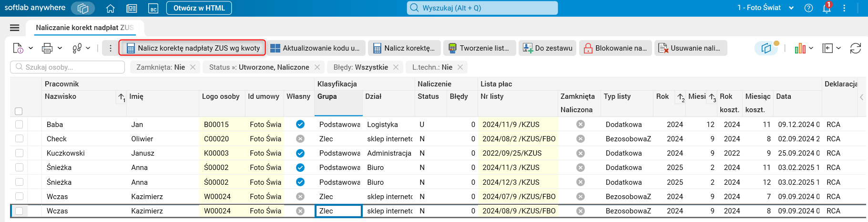Check the Check Oliwier row checkbox
The width and height of the screenshot is (868, 222).
(x=19, y=138)
